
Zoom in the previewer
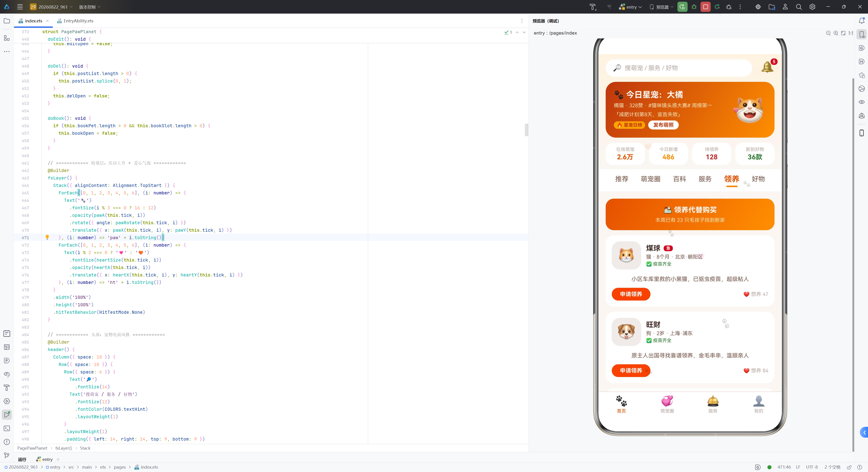click(836, 33)
